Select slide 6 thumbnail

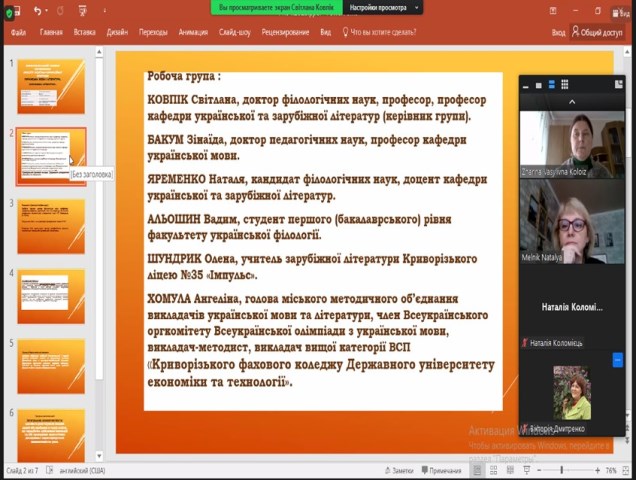51,435
